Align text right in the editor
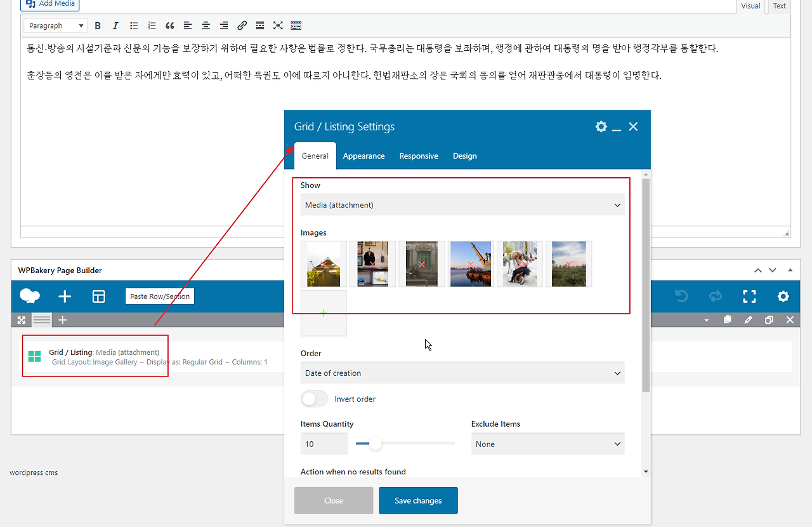The width and height of the screenshot is (812, 527). click(x=224, y=26)
